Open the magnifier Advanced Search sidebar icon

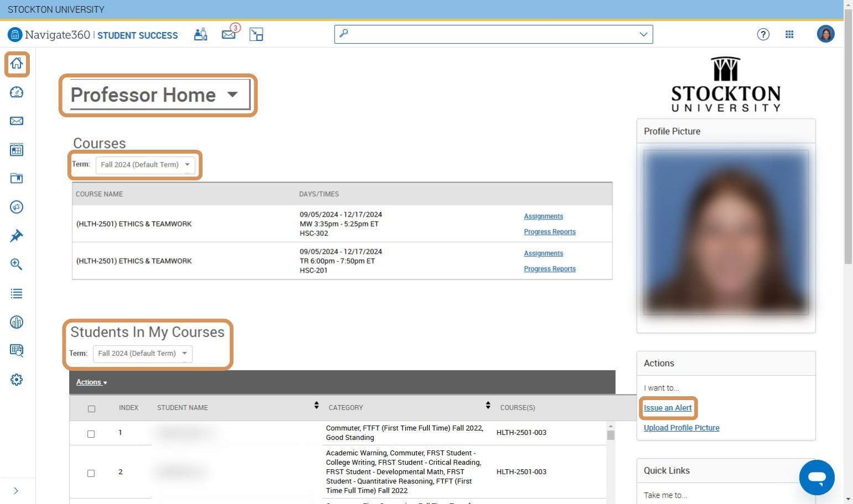17,264
